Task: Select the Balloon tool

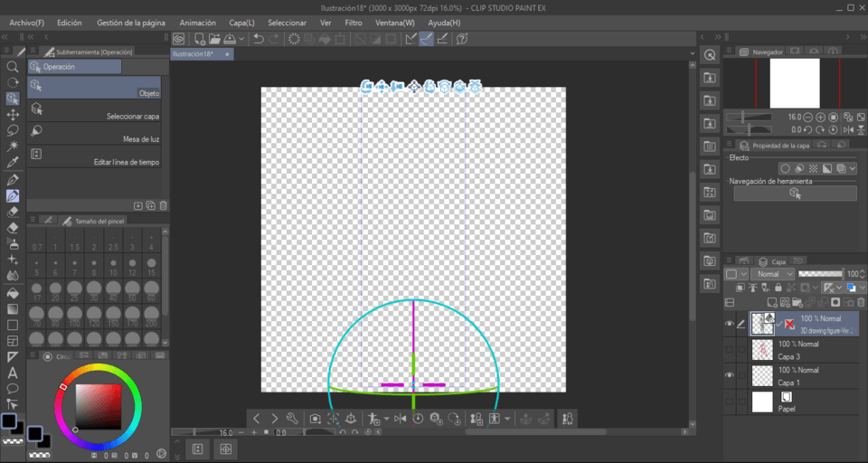Action: point(12,389)
